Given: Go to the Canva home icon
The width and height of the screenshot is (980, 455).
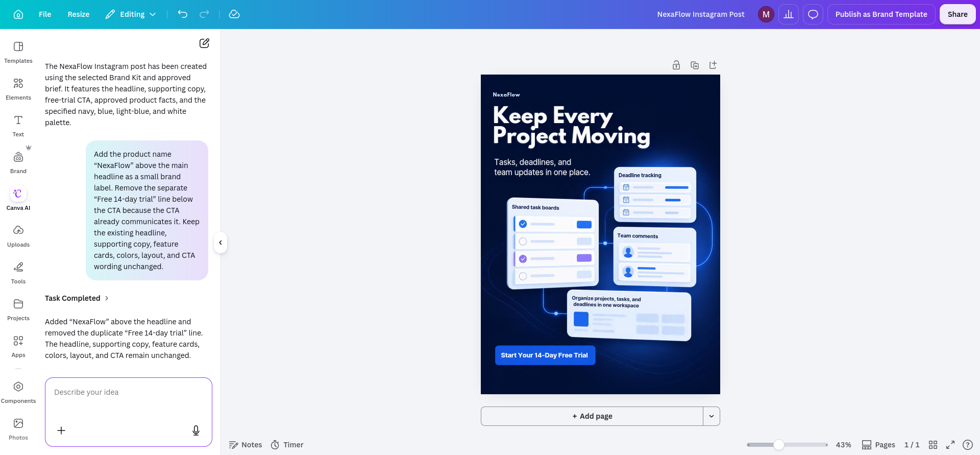Looking at the screenshot, I should click(x=18, y=14).
